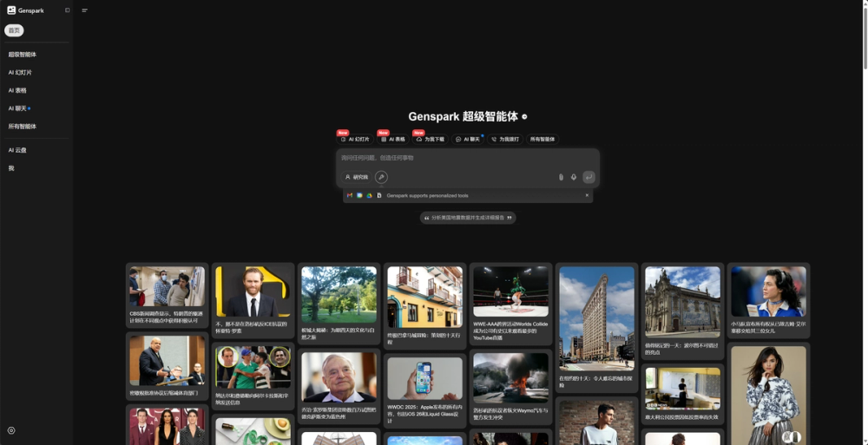
Task: Open the woman in floral sweater card
Action: pos(768,394)
